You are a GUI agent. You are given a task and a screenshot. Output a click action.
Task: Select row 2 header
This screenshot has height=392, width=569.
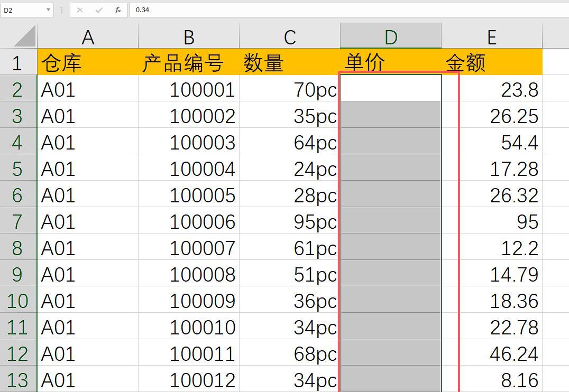click(x=18, y=88)
